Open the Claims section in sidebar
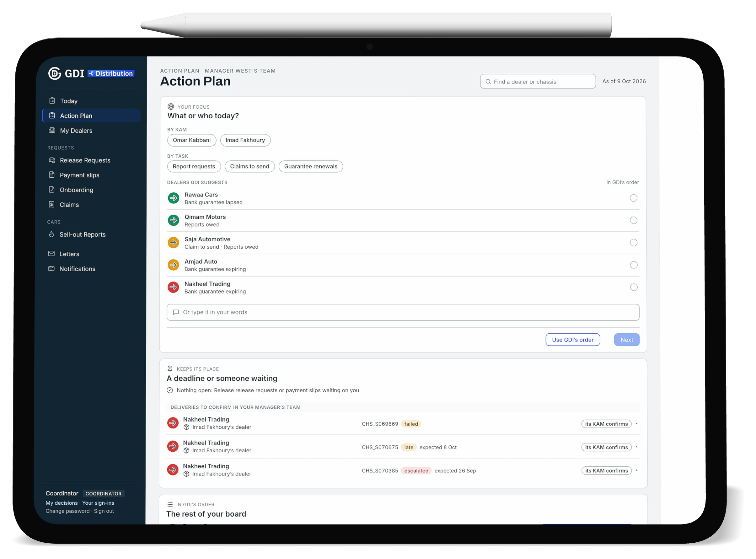The image size is (756, 559). click(91, 205)
